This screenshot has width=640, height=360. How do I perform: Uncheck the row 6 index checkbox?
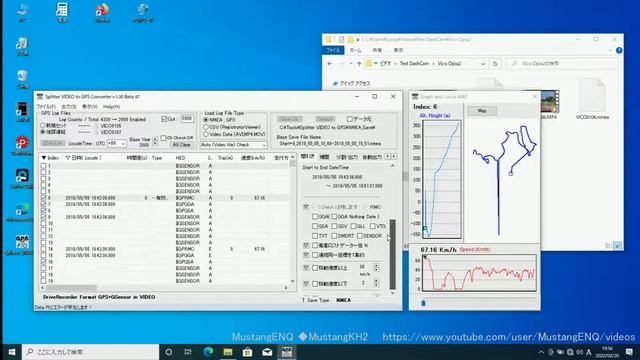(x=44, y=198)
